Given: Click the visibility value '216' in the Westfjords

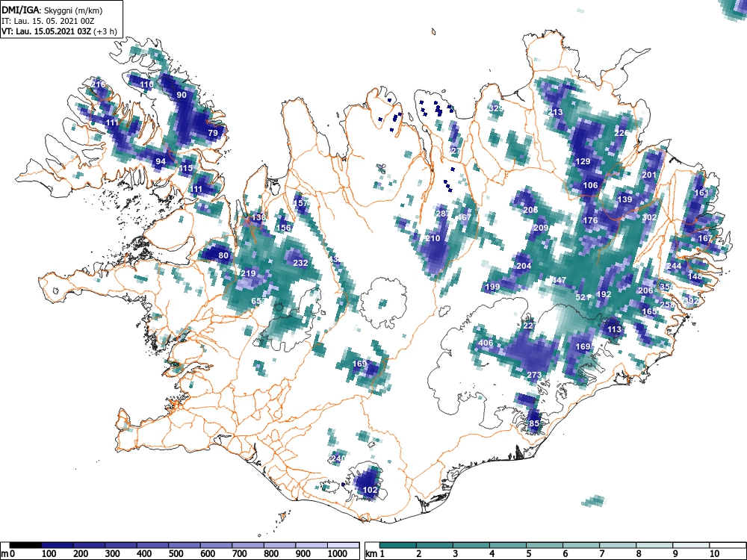Looking at the screenshot, I should (98, 85).
